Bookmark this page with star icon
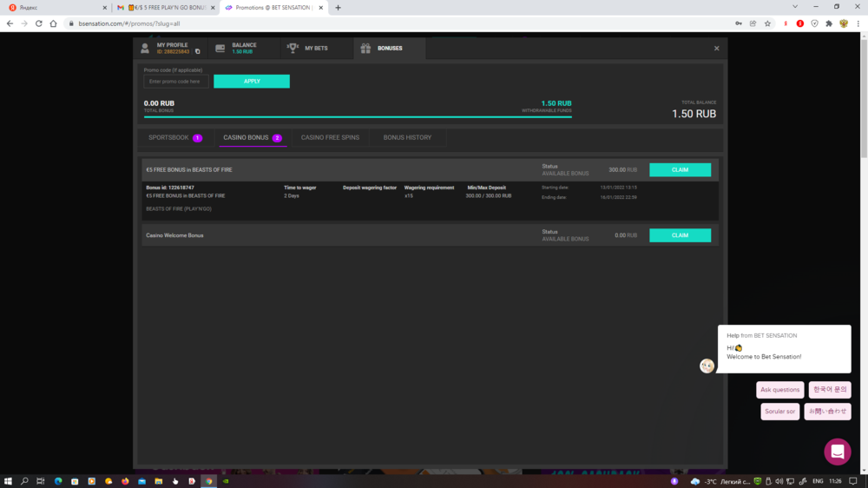868x488 pixels. (767, 23)
